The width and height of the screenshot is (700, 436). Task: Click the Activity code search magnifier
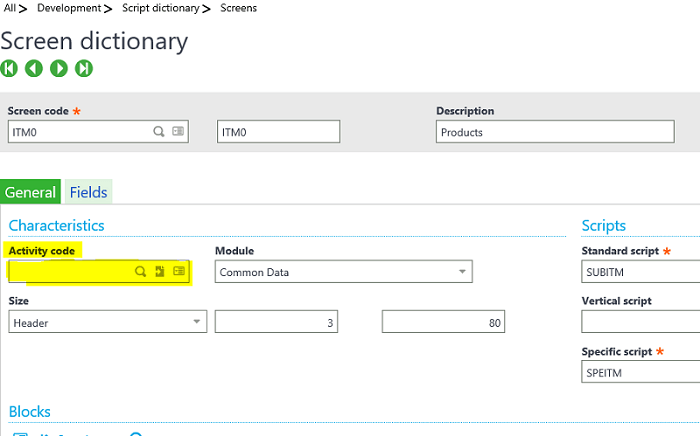click(x=141, y=272)
